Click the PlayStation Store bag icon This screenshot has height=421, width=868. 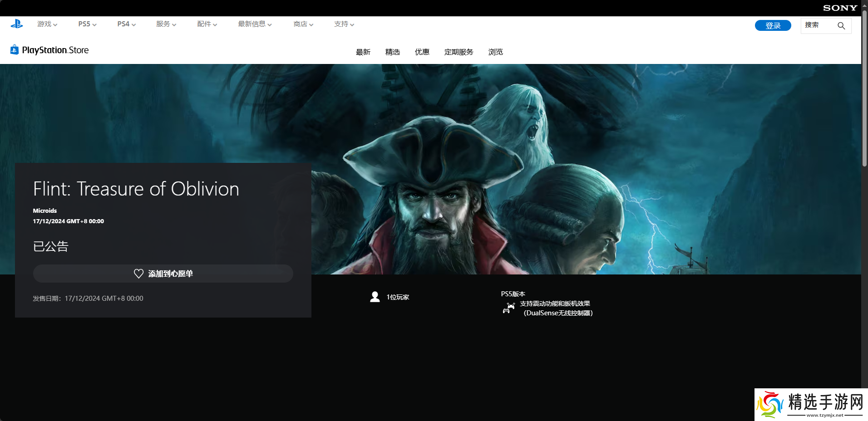pyautogui.click(x=15, y=50)
